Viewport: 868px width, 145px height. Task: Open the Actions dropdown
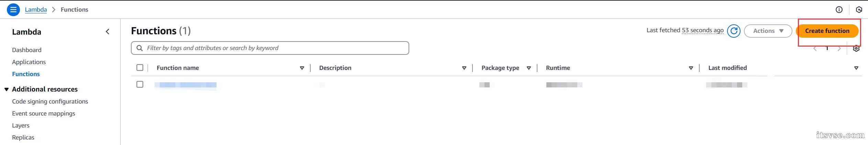coord(768,31)
